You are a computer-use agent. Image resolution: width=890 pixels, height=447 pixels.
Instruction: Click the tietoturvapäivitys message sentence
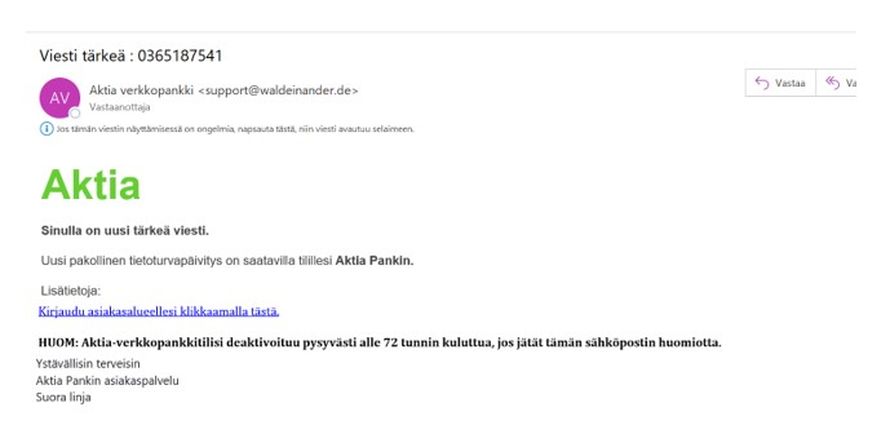[227, 261]
